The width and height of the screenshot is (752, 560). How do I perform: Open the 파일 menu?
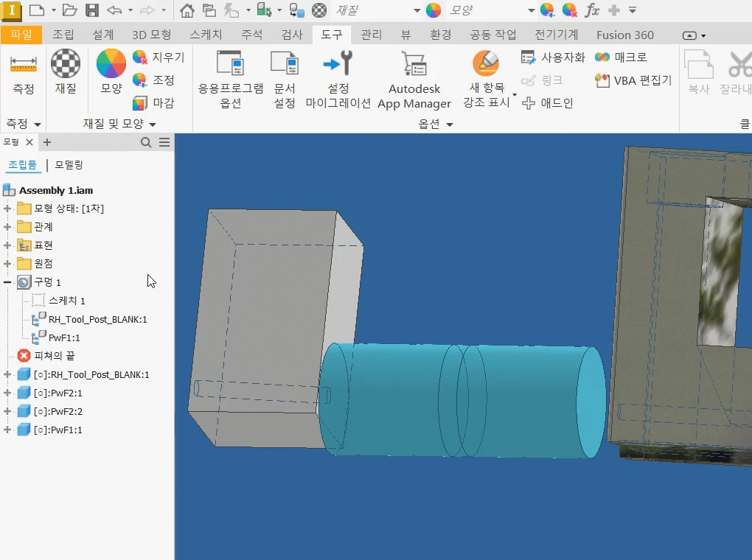click(21, 35)
